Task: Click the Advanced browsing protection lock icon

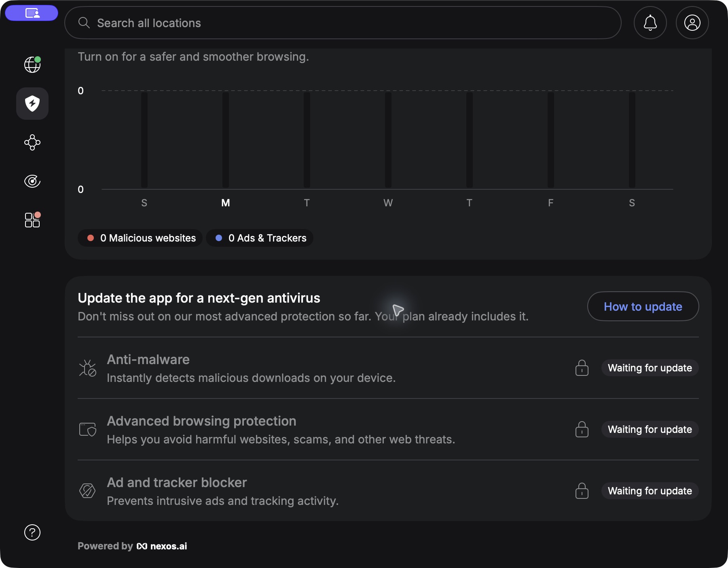Action: pos(582,429)
